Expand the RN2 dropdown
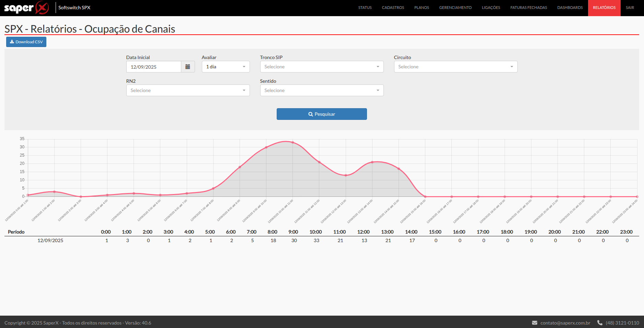 [188, 90]
